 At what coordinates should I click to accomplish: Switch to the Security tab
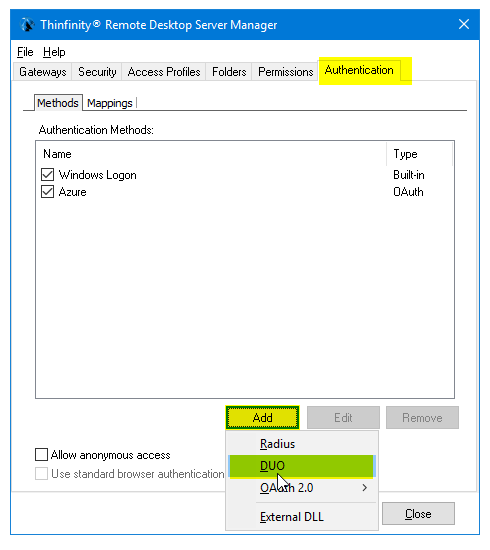[97, 72]
